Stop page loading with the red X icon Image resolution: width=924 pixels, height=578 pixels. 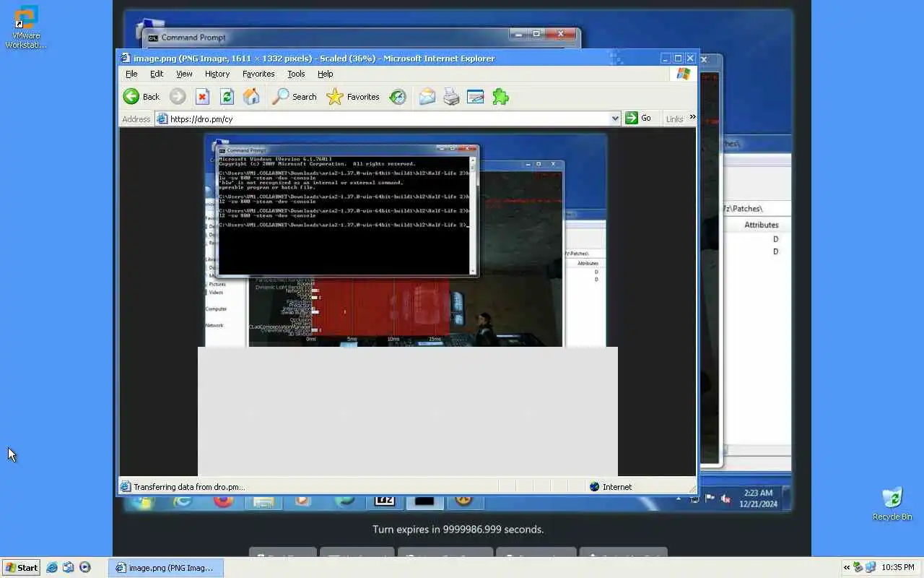[203, 97]
